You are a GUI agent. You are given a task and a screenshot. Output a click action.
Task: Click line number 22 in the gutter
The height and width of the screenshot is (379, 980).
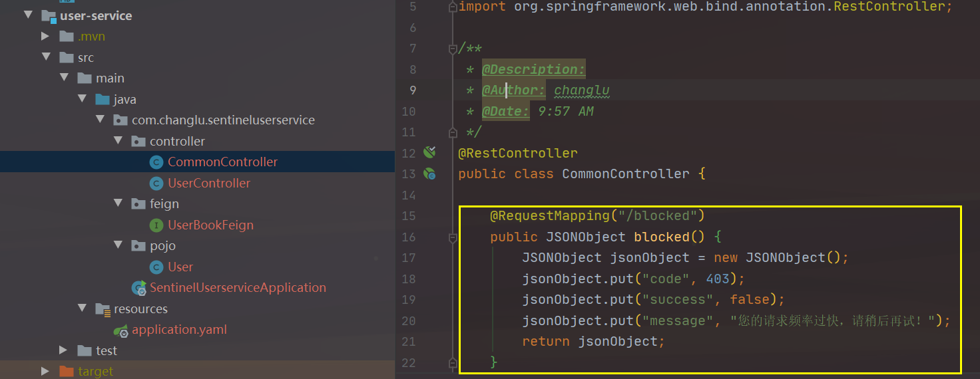point(409,362)
